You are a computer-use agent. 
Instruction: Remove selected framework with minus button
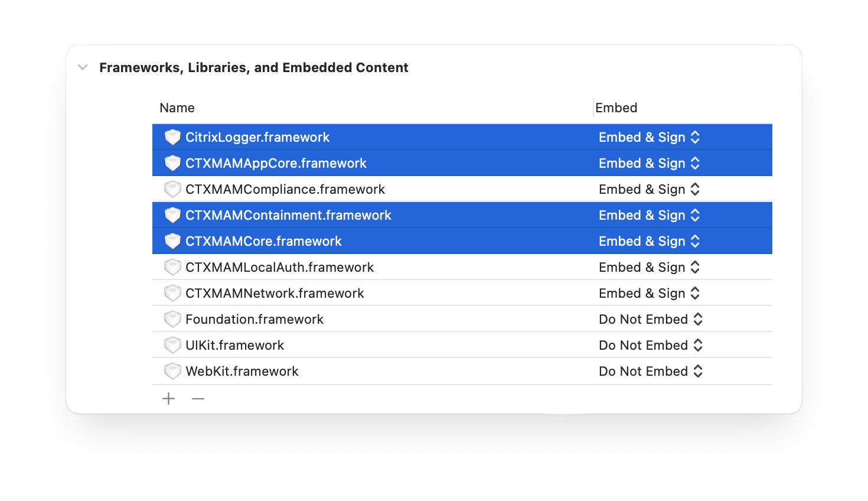(x=198, y=399)
